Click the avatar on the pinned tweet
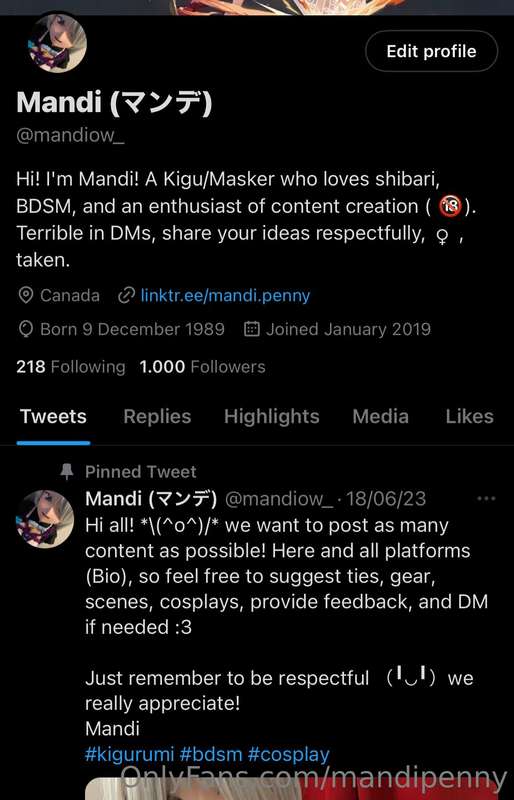 45,518
